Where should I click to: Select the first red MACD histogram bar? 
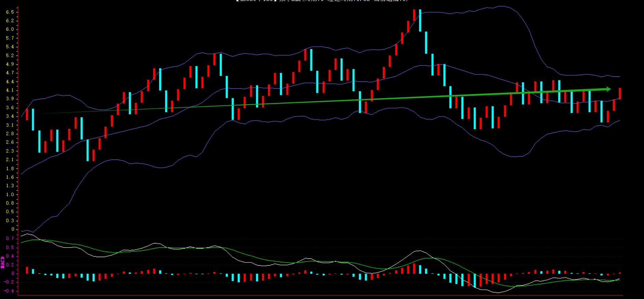pyautogui.click(x=27, y=270)
